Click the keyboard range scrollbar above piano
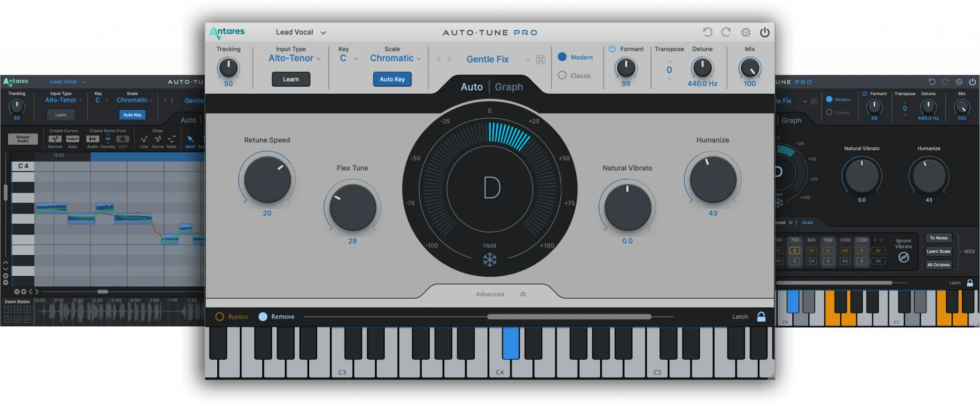 pos(569,317)
